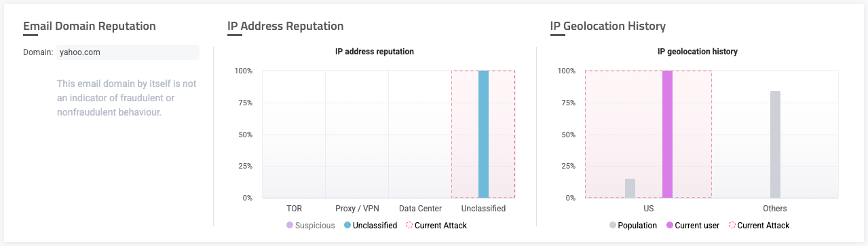Toggle the Current user legend marker
868x246 pixels.
pyautogui.click(x=668, y=226)
